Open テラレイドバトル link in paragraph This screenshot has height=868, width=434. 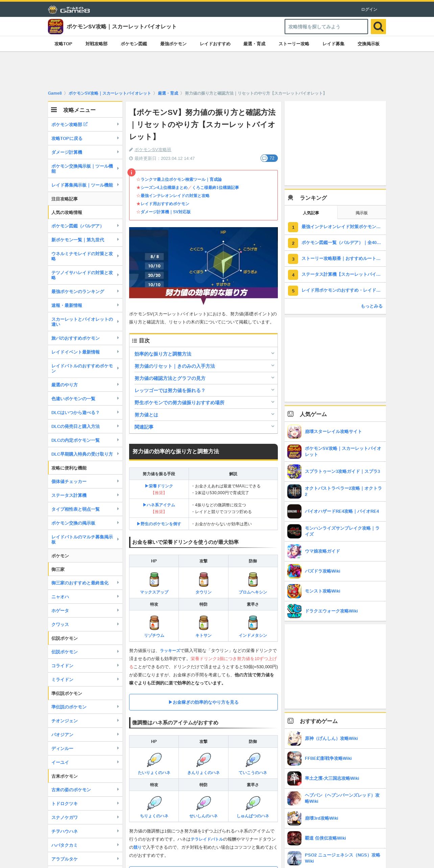(207, 839)
